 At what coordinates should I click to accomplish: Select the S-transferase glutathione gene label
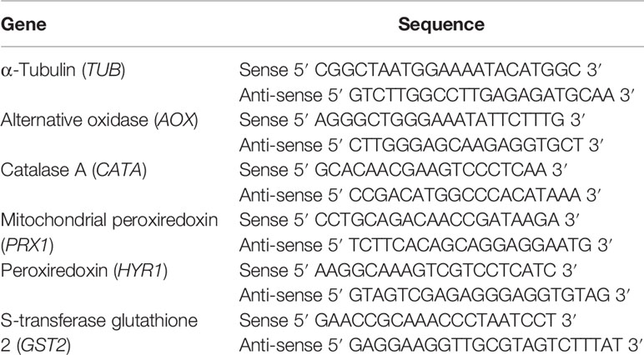pyautogui.click(x=99, y=321)
